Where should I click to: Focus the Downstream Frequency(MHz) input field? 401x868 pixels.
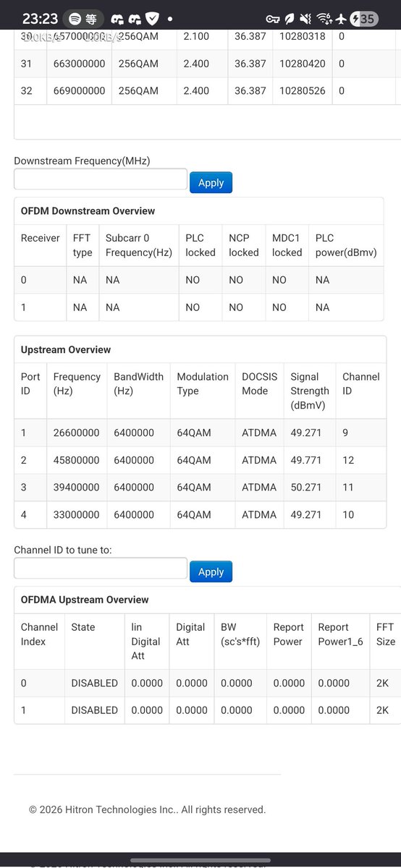pos(101,179)
